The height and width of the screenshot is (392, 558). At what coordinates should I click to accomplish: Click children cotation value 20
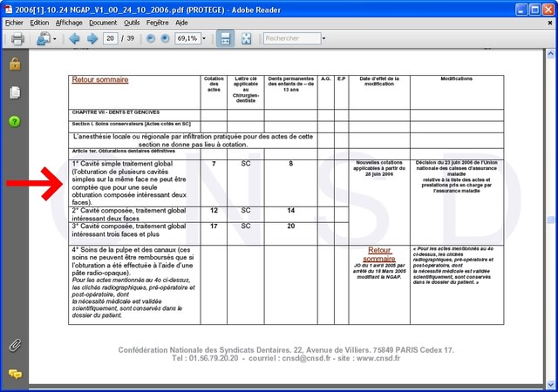(x=290, y=226)
